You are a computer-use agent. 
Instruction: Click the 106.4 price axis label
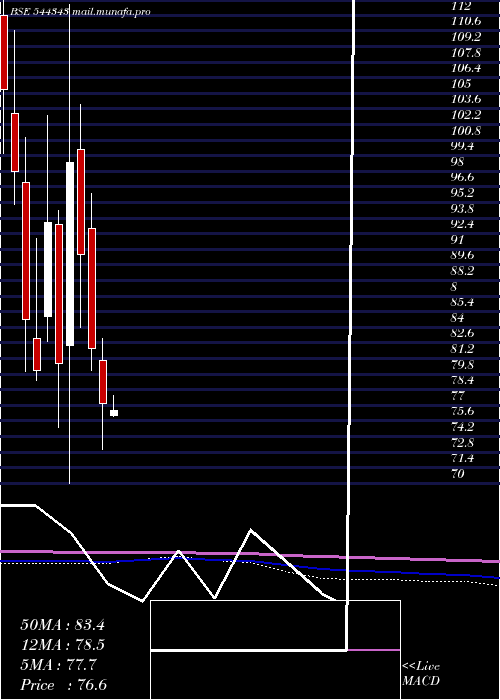click(466, 68)
